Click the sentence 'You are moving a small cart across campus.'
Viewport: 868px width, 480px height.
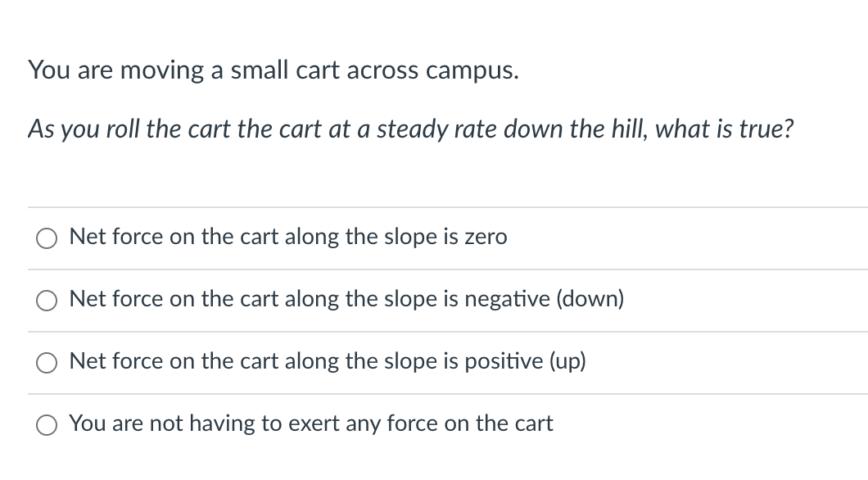274,70
